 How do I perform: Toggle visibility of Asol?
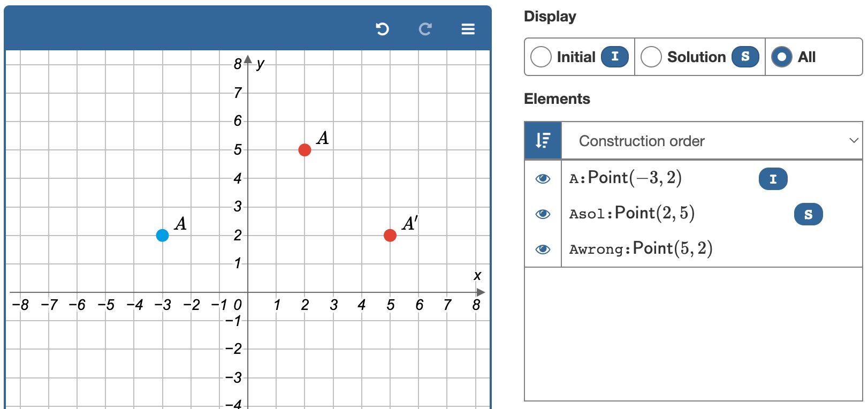(542, 214)
